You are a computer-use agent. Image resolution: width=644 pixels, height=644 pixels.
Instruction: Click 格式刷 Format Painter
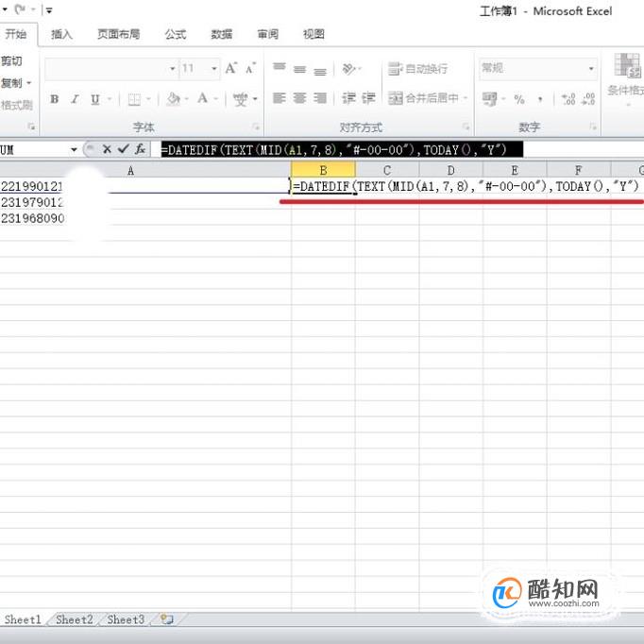point(16,106)
